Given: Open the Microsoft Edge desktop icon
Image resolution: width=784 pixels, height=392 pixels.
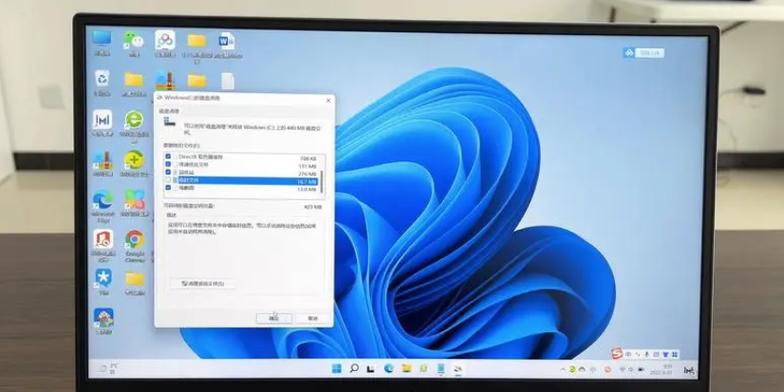Looking at the screenshot, I should click(102, 200).
